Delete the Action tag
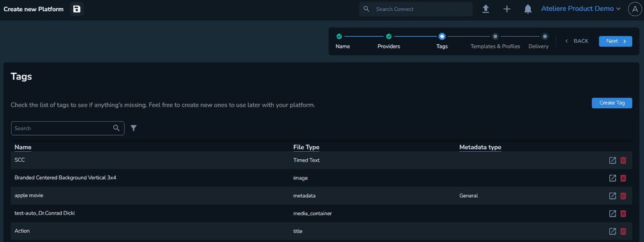This screenshot has height=242, width=644. 623,231
